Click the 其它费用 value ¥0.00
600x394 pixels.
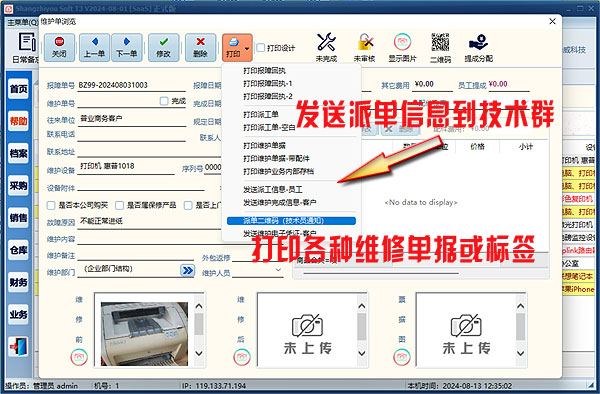coord(424,84)
